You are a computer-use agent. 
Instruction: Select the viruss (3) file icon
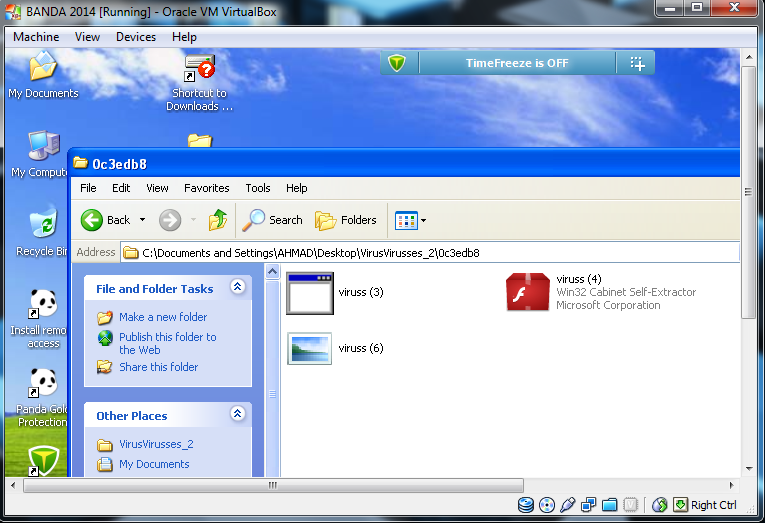pyautogui.click(x=310, y=293)
